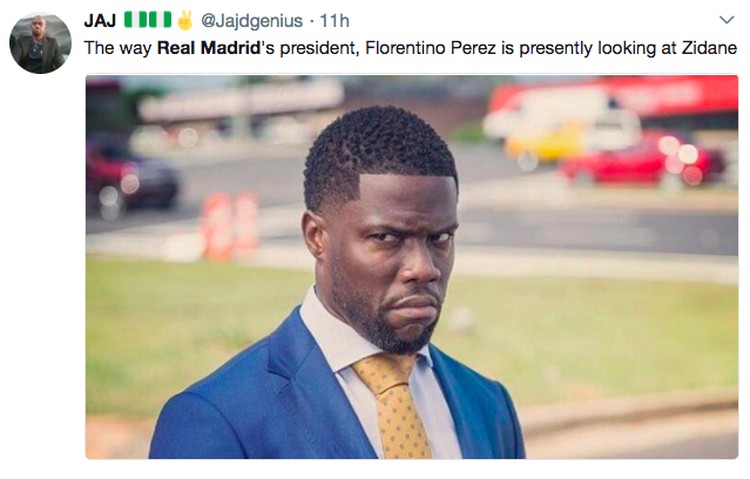
Task: Click the bold Real Madrid text
Action: point(209,48)
